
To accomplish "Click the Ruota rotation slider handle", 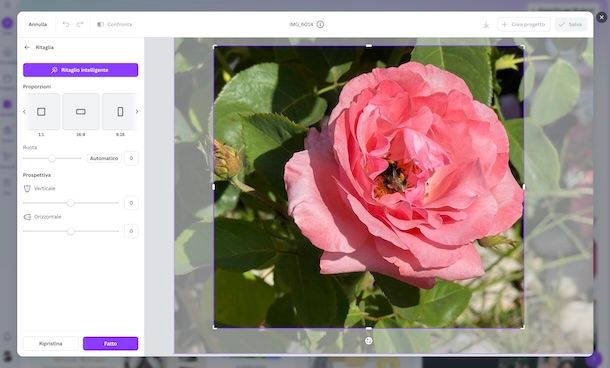I will click(x=52, y=158).
